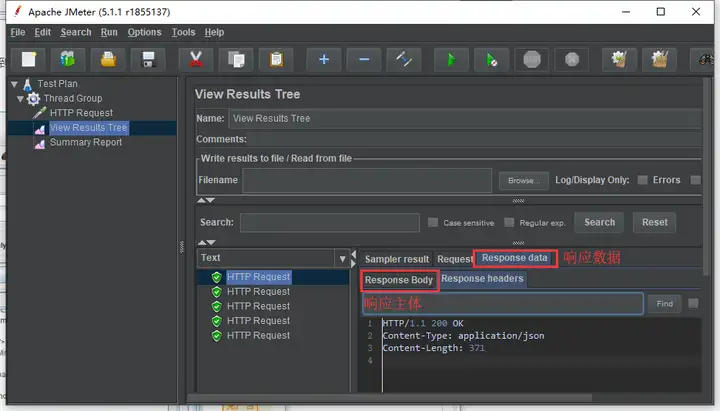Viewport: 720px width, 411px height.
Task: Click last HTTP Request green shield icon
Action: coord(217,336)
